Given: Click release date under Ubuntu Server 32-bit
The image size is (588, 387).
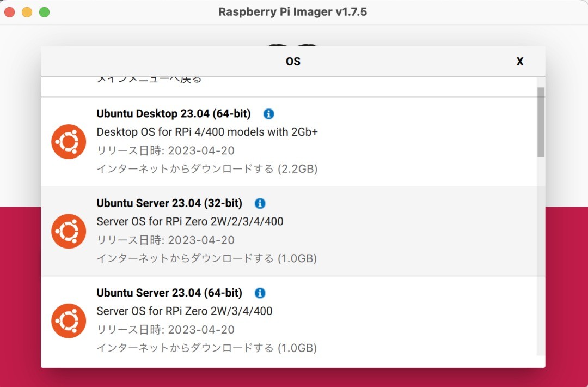Looking at the screenshot, I should (x=166, y=240).
